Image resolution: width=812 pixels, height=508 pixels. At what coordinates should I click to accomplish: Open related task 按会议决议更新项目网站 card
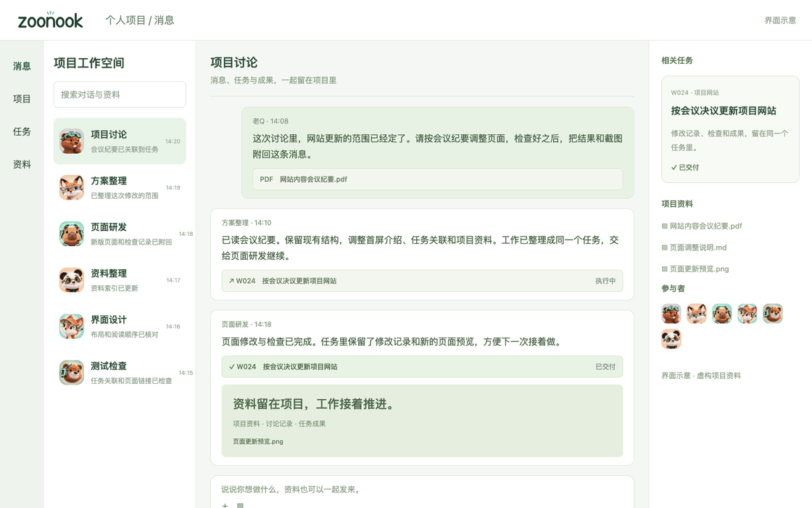coord(730,129)
